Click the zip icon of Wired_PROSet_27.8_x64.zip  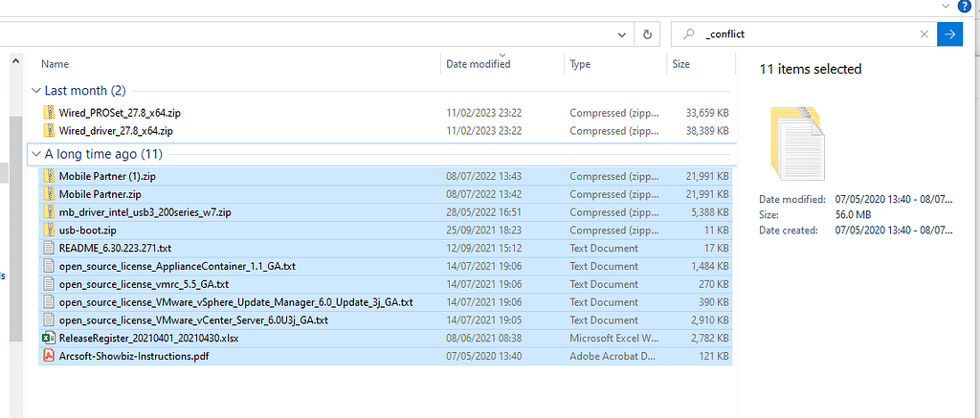[x=50, y=112]
